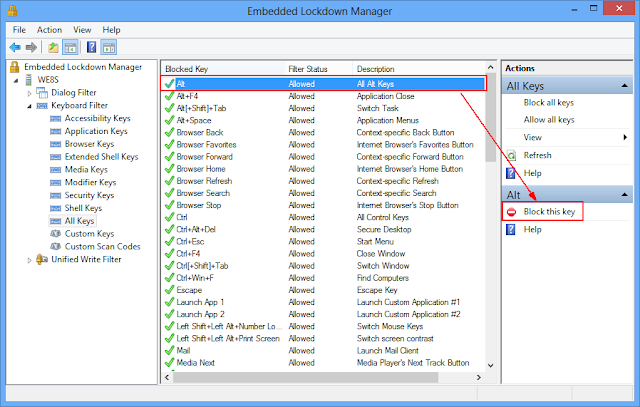Click the Accessibility Keys keyboard icon
Screen dimensions: 640x407
(x=56, y=118)
